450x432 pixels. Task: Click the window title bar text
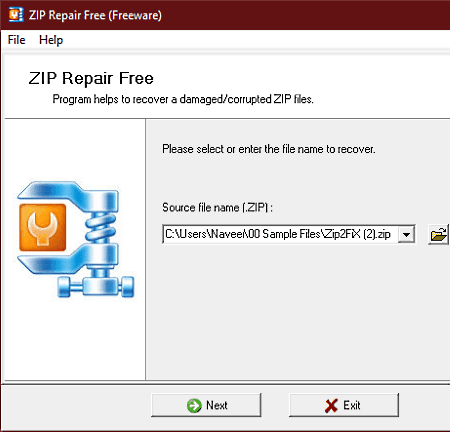95,15
